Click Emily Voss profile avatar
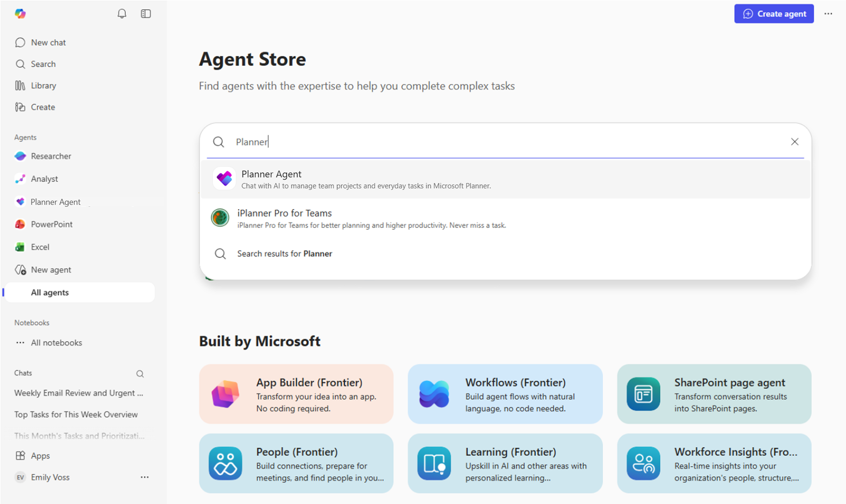 [20, 477]
